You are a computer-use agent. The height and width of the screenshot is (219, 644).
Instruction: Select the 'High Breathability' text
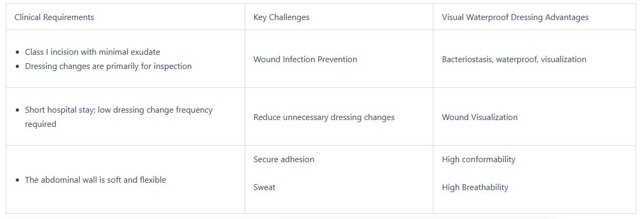[x=475, y=187]
